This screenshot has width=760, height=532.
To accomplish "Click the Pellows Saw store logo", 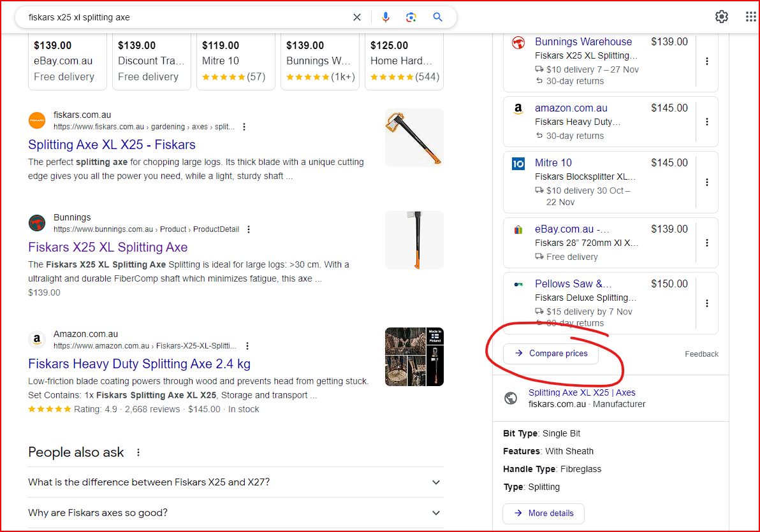I will (x=518, y=284).
